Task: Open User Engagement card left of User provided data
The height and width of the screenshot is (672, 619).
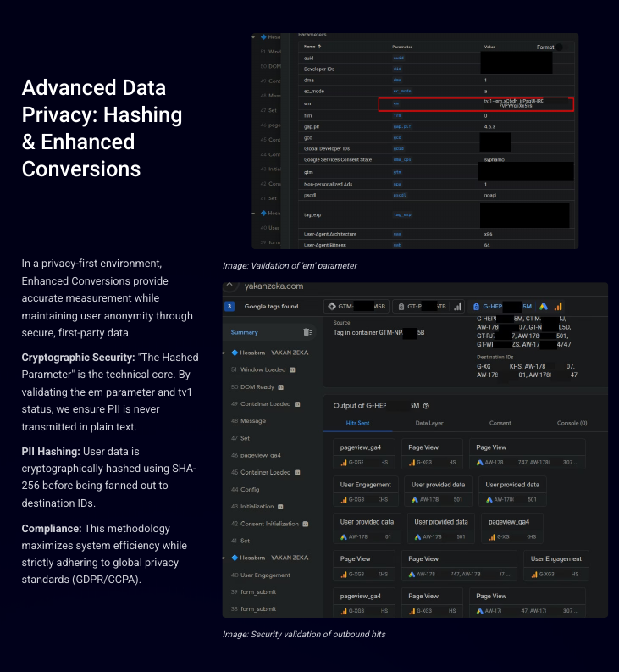Action: [366, 492]
